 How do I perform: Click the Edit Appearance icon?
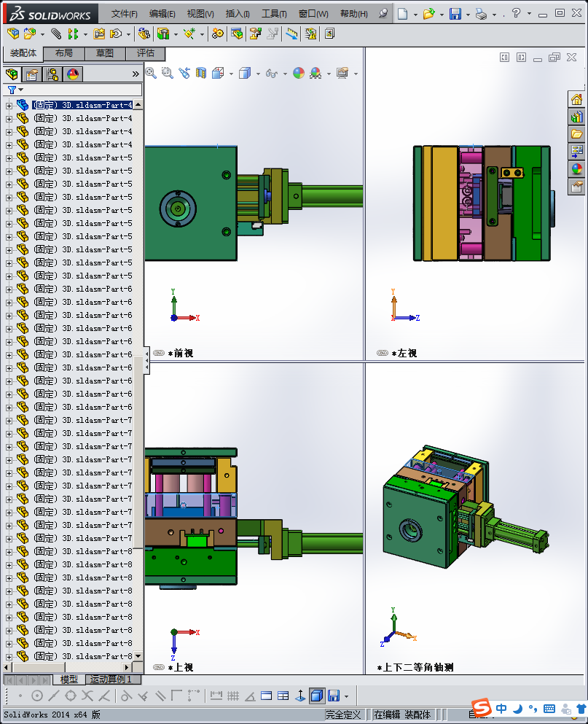[x=298, y=73]
